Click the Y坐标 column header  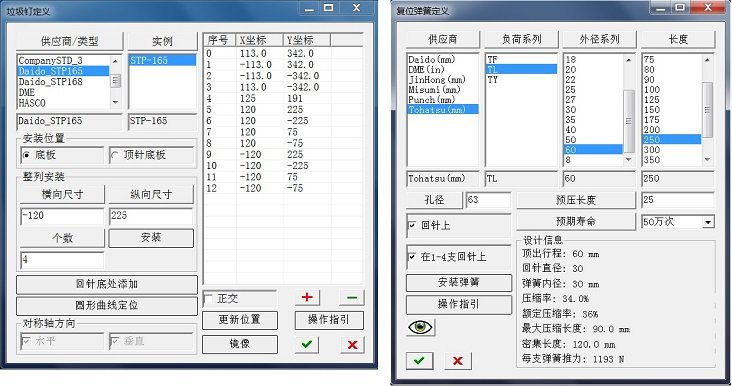306,40
